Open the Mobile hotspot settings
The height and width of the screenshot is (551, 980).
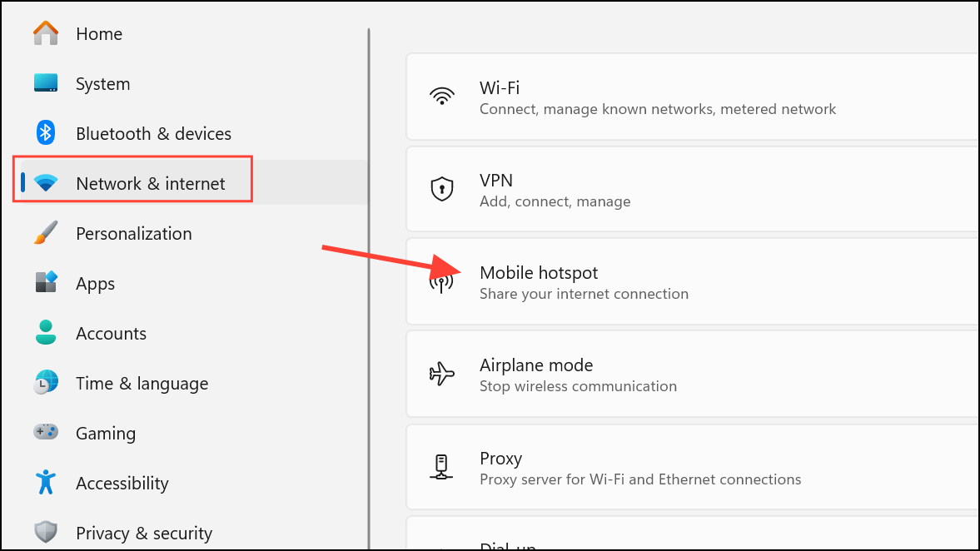(693, 282)
